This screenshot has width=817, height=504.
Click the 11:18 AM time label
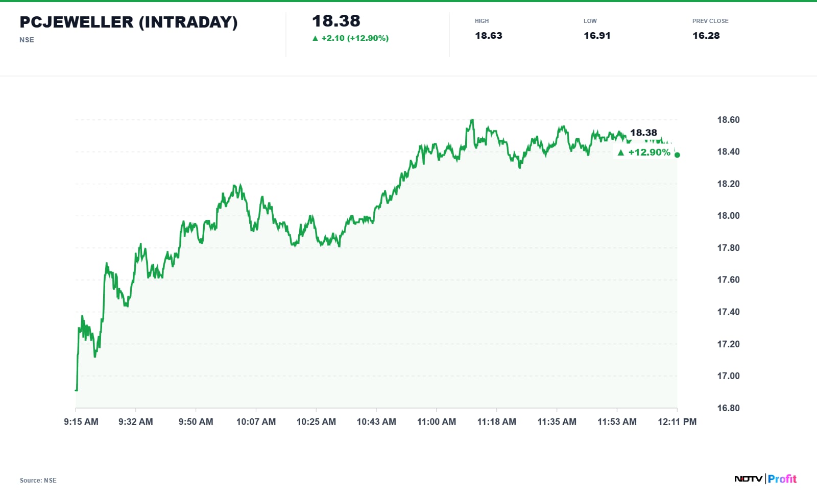pos(497,422)
